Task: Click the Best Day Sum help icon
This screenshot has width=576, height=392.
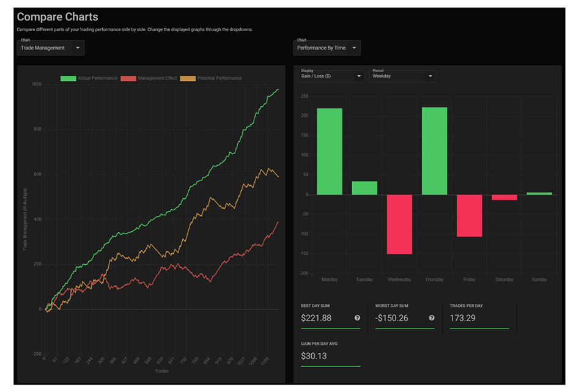Action: coord(357,318)
